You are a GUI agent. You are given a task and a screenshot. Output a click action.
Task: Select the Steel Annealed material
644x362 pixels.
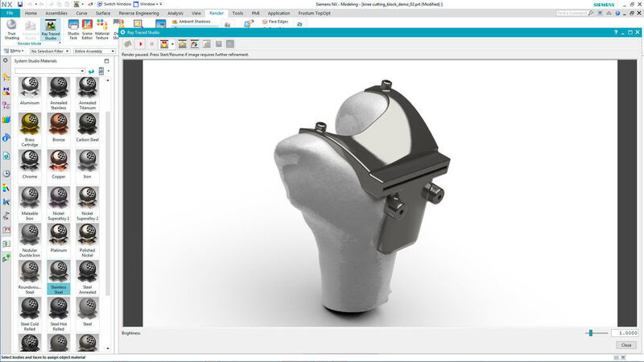87,278
